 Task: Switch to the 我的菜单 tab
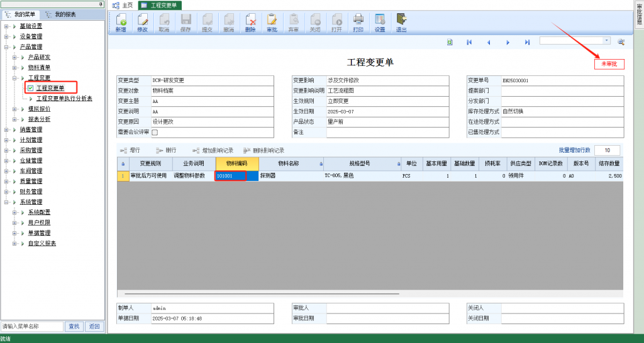click(20, 14)
